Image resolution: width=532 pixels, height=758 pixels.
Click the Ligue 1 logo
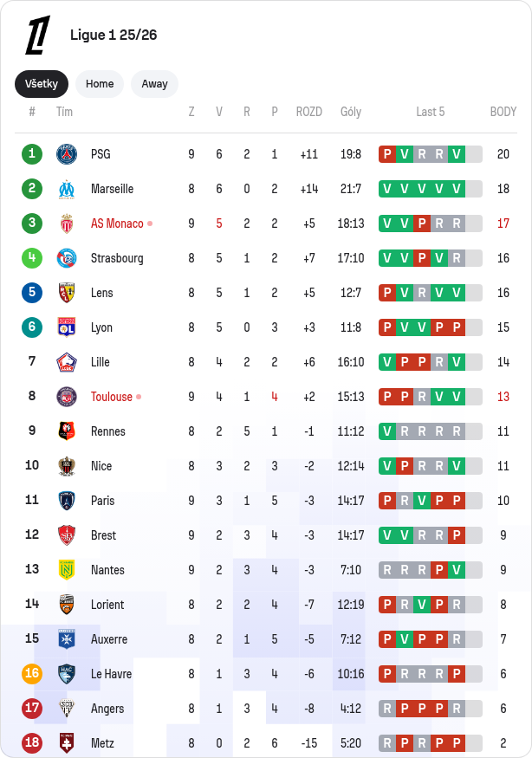click(x=37, y=35)
